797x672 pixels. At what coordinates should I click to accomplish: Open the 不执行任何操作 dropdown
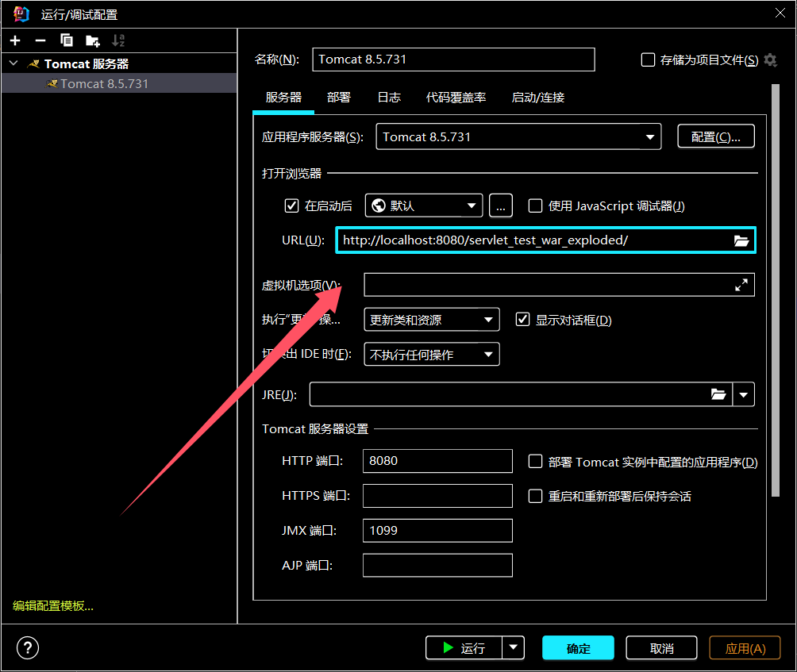(432, 354)
